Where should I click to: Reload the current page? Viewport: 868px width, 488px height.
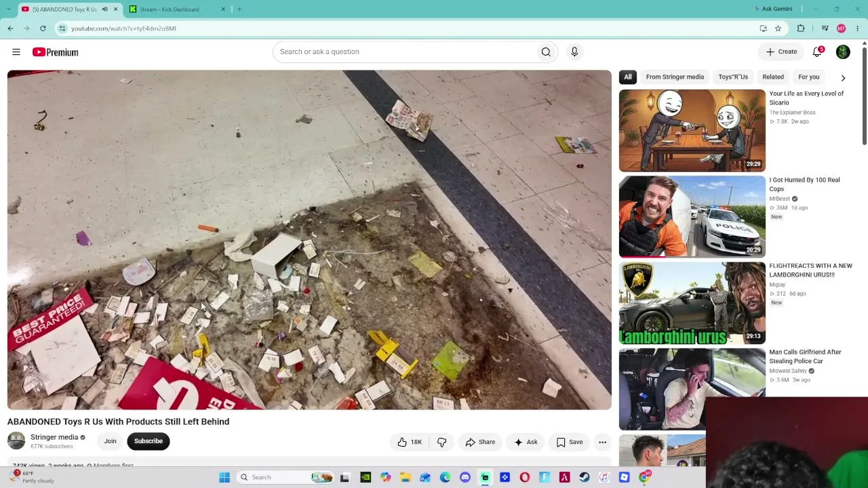(43, 28)
